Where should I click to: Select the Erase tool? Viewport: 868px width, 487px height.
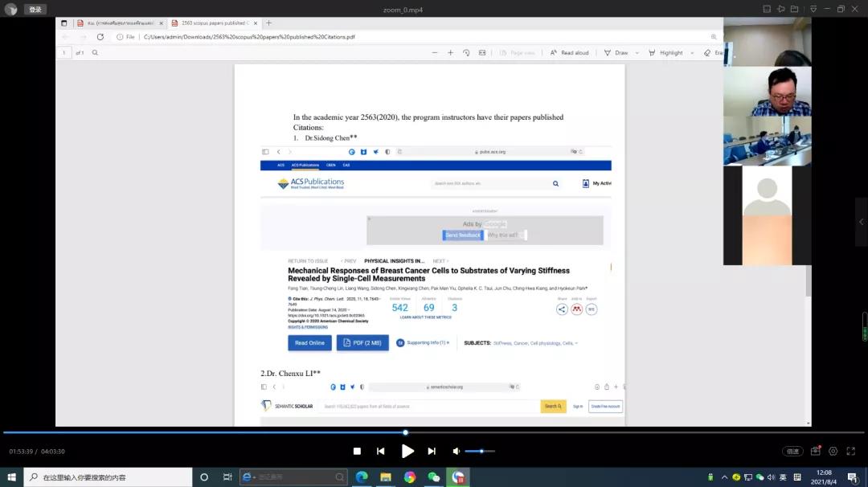click(713, 52)
